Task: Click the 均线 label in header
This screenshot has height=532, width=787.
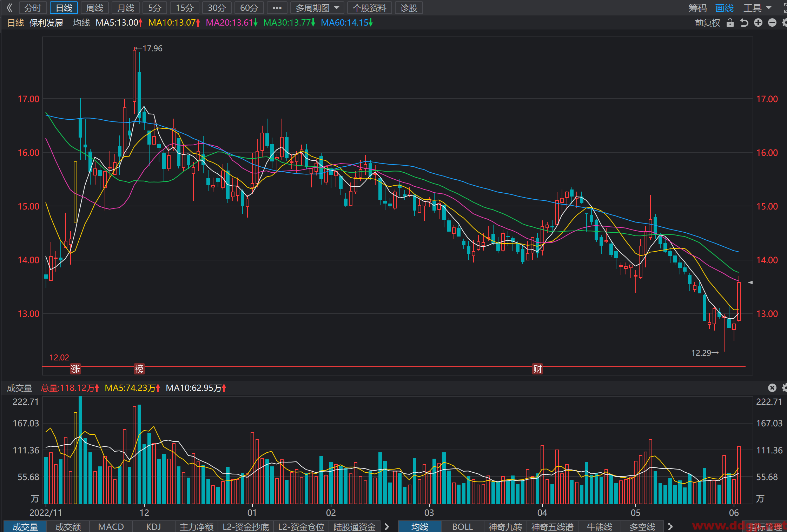Action: coord(81,23)
